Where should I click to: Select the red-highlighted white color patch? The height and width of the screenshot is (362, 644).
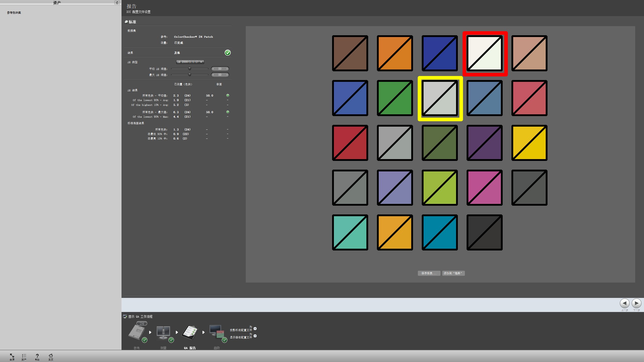[x=485, y=53]
